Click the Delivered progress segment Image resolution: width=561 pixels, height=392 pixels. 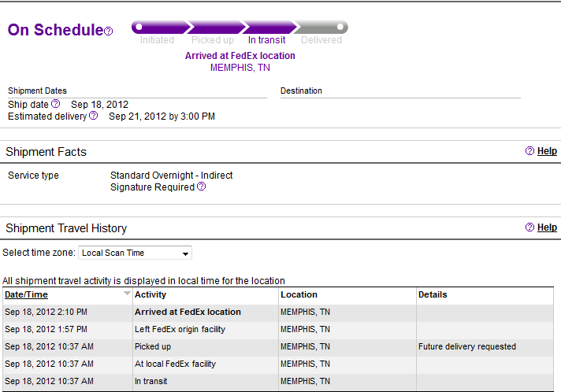point(321,28)
